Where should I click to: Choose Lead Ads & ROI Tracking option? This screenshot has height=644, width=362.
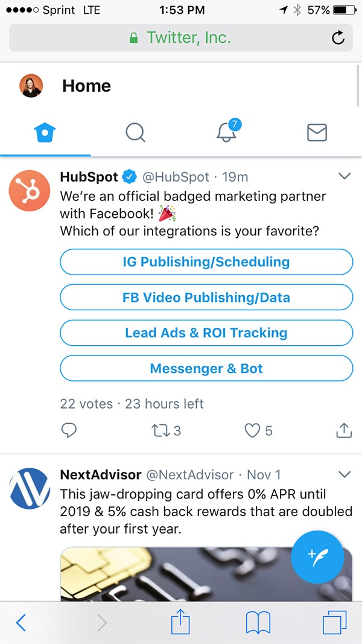[206, 333]
